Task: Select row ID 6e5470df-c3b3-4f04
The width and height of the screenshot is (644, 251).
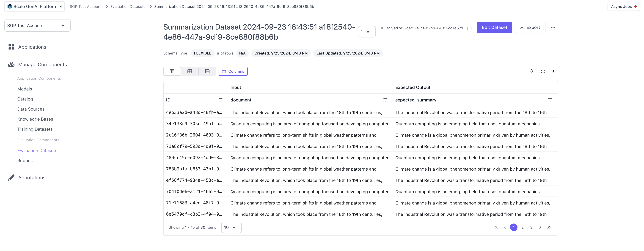Action: 194,214
